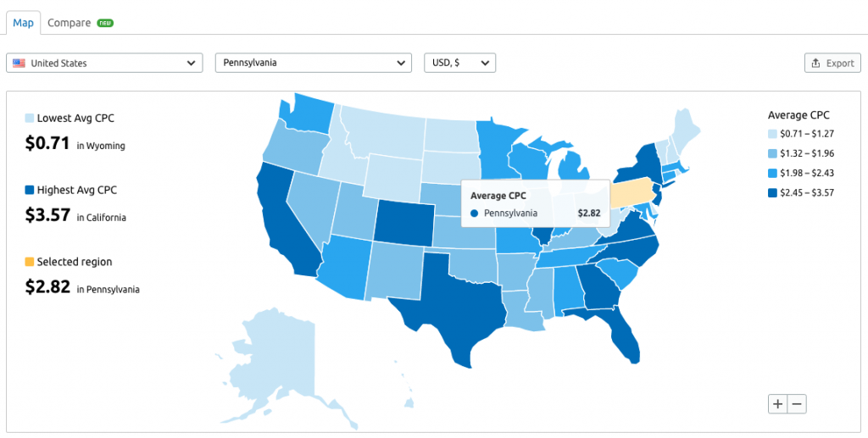This screenshot has width=868, height=438.
Task: Click the highlighted Pennsylvania state
Action: [x=634, y=191]
